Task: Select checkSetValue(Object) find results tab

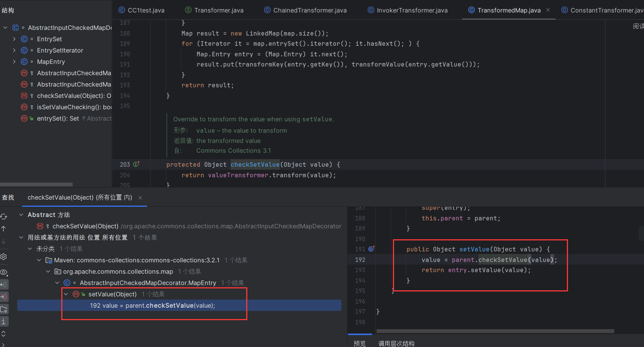Action: pyautogui.click(x=79, y=198)
